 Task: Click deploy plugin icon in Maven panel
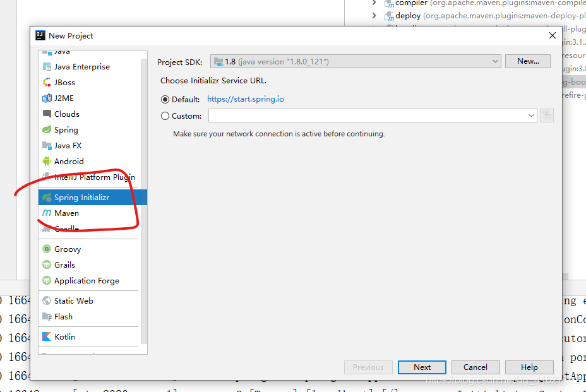(x=389, y=16)
